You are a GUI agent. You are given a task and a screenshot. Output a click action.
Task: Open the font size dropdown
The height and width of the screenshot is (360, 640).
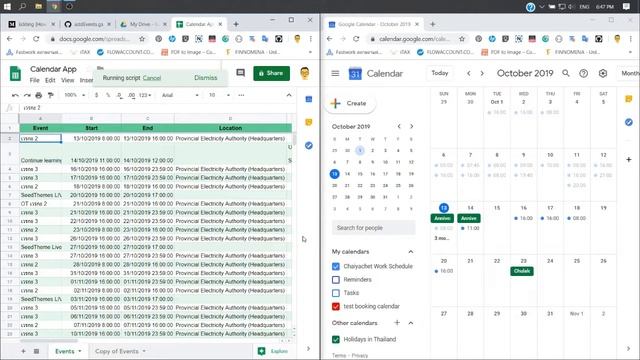(x=219, y=95)
